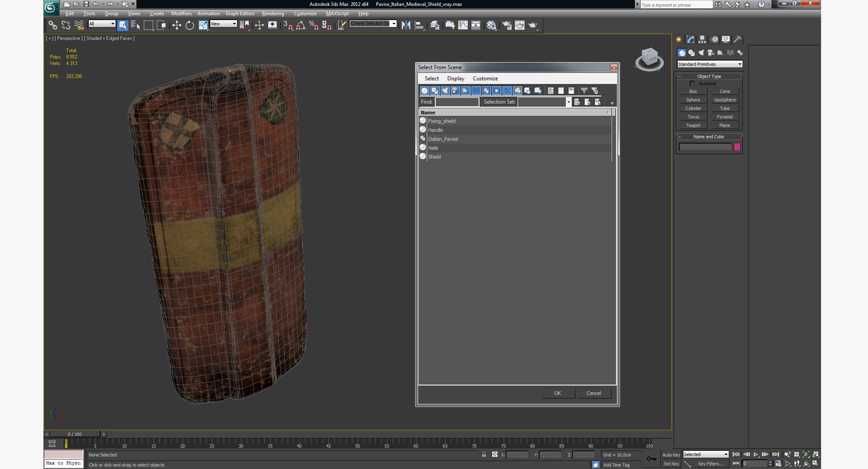Screen dimensions: 868x469
Task: Select Lights category in Create panel
Action: (x=701, y=53)
